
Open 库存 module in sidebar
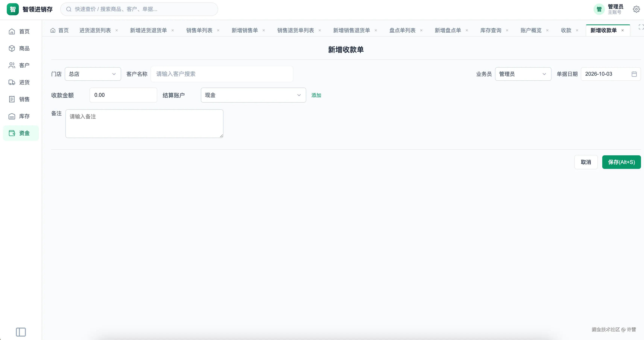21,116
